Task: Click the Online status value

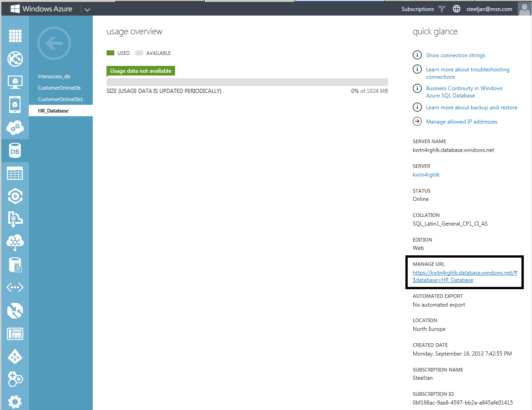Action: pos(420,199)
